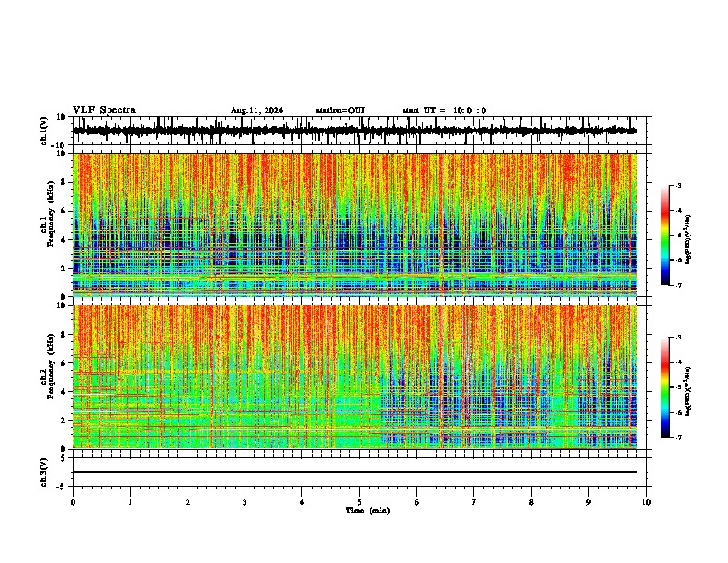Screen dimensions: 728x563
Task: Click the 'ch.1(V)' waveform axis label
Action: [44, 131]
